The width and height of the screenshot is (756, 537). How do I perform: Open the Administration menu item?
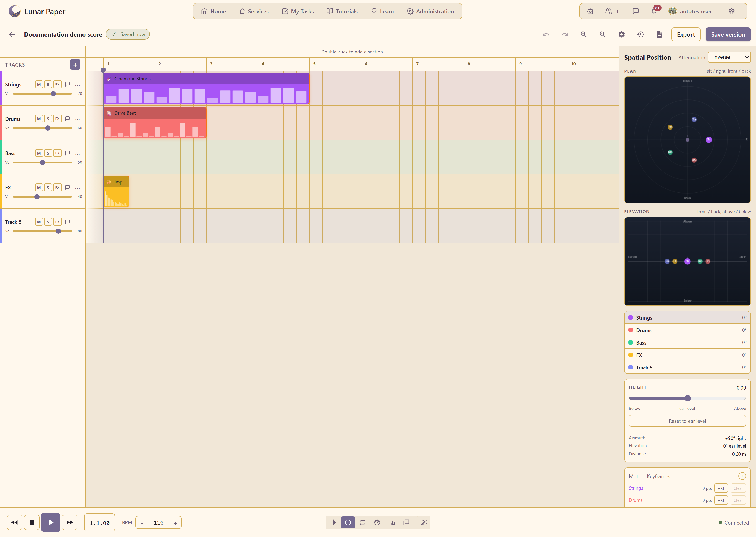click(430, 11)
